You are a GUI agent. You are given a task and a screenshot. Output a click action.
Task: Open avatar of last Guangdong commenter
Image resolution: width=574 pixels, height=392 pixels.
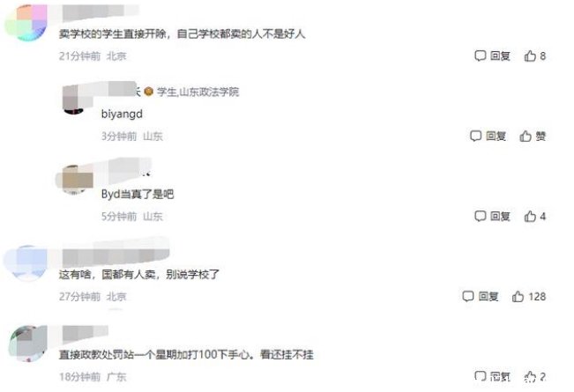click(28, 344)
